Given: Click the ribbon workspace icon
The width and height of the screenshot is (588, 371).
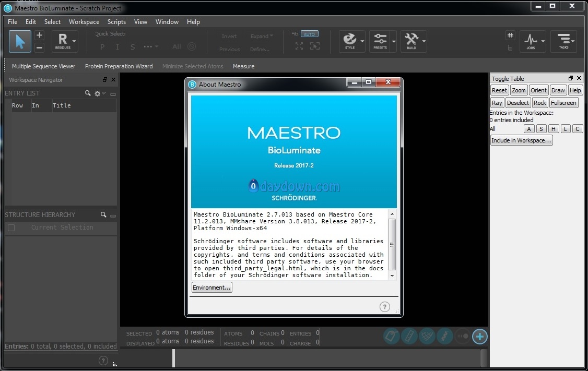Looking at the screenshot, I should (444, 336).
